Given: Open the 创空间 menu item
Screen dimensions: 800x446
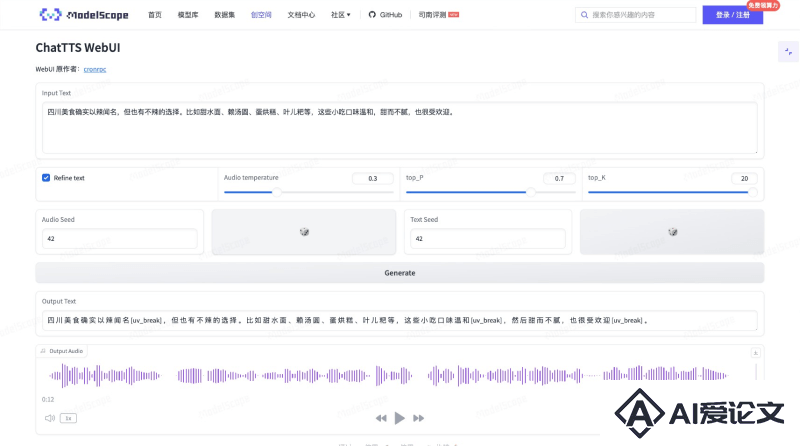Looking at the screenshot, I should [x=261, y=15].
